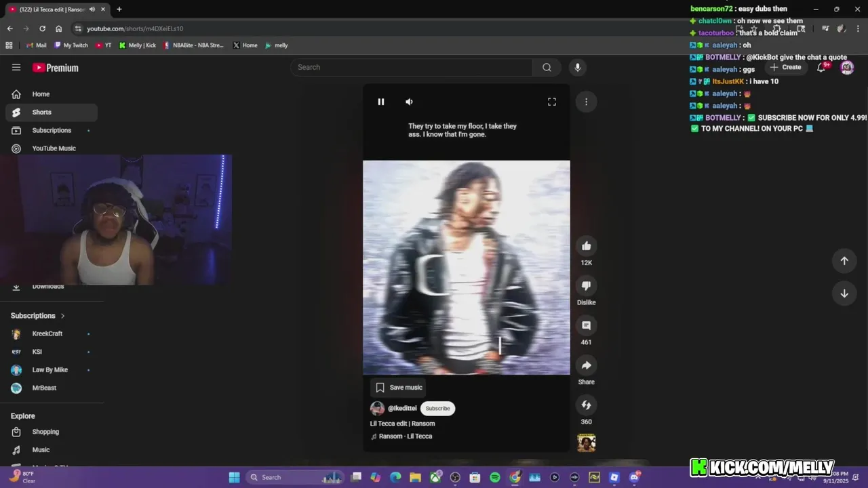Viewport: 868px width, 488px height.
Task: Open Home in YouTube sidebar
Action: point(52,94)
